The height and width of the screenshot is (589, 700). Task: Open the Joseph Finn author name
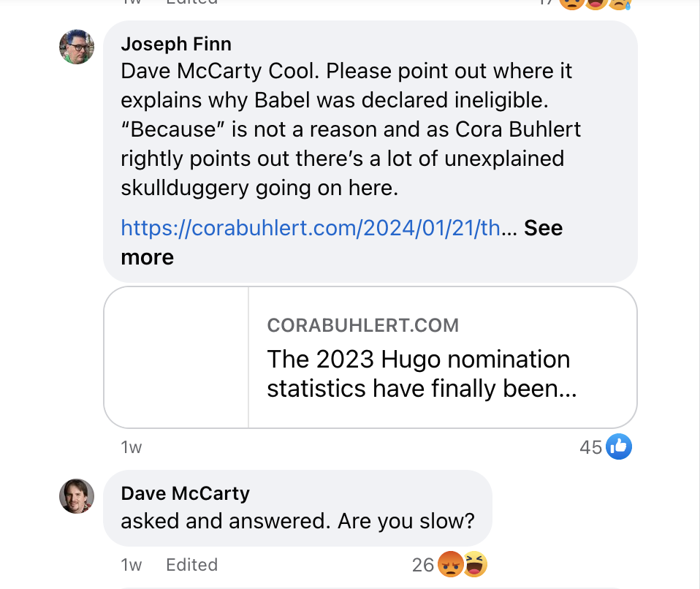176,44
